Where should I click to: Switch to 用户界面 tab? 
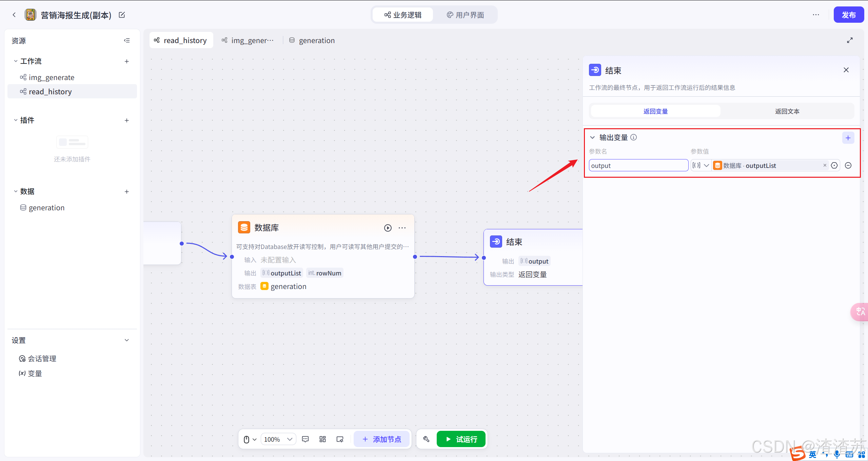point(465,15)
